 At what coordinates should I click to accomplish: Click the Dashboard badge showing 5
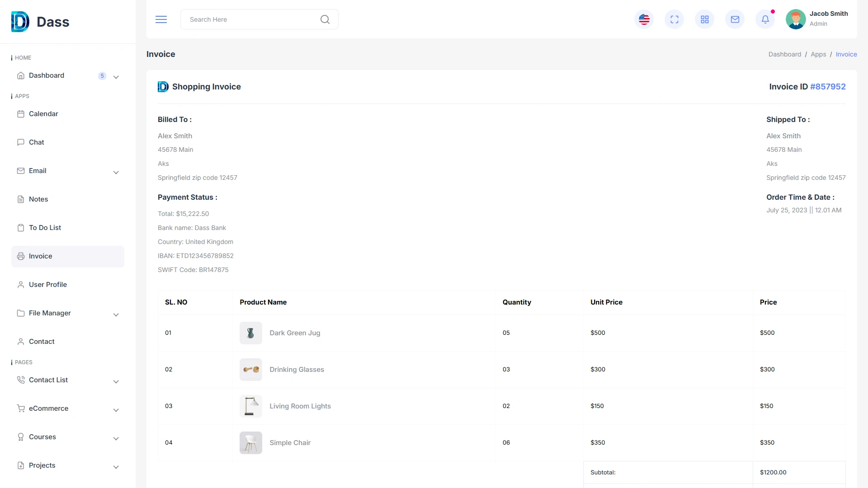coord(102,76)
